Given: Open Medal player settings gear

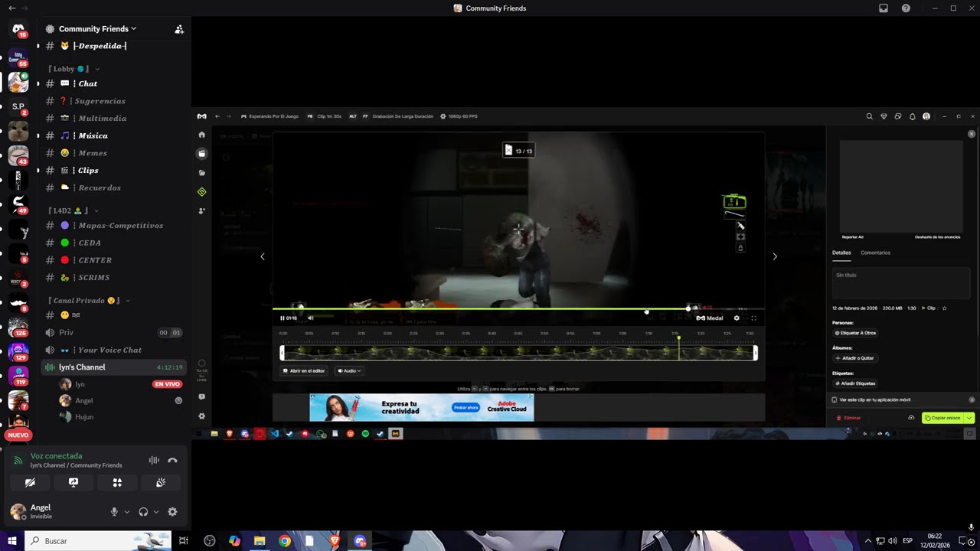Looking at the screenshot, I should [x=737, y=318].
